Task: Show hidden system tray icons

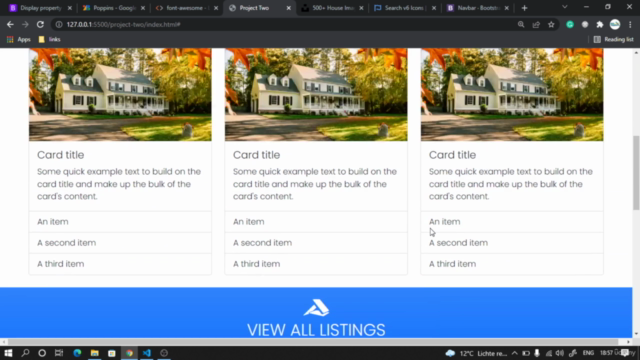Action: pyautogui.click(x=514, y=353)
